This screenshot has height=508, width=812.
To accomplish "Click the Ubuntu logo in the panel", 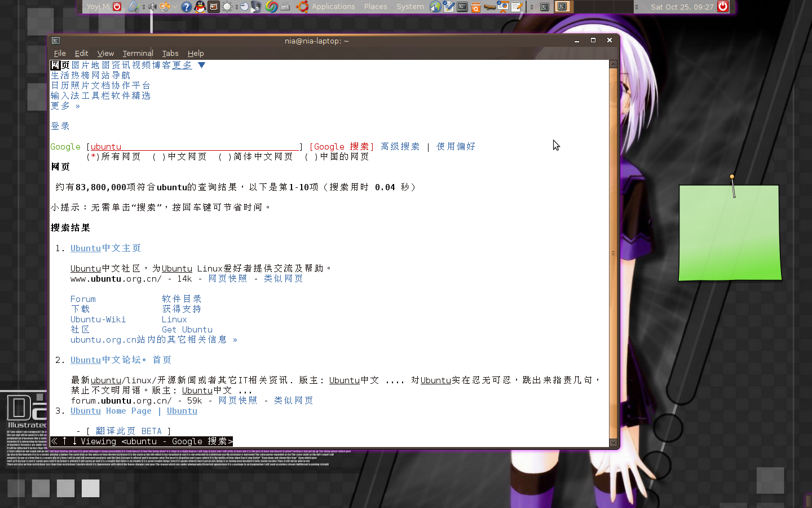I will click(302, 7).
